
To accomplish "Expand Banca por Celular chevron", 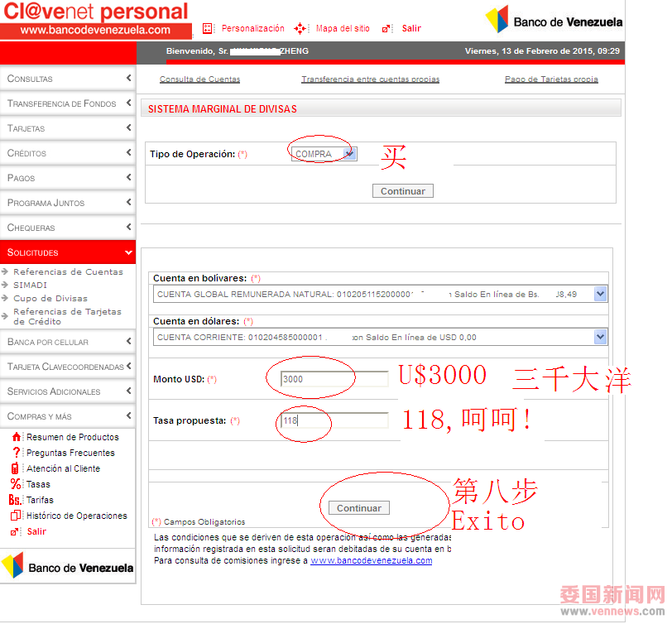I will tap(128, 341).
